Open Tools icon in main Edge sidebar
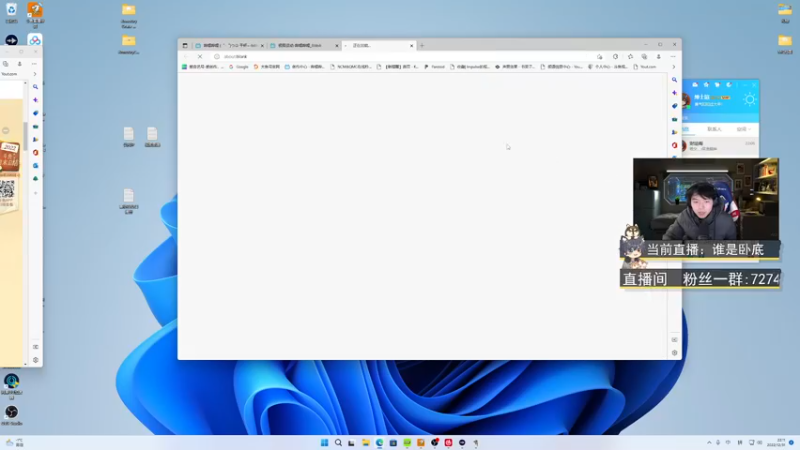This screenshot has width=800, height=450. tap(674, 119)
